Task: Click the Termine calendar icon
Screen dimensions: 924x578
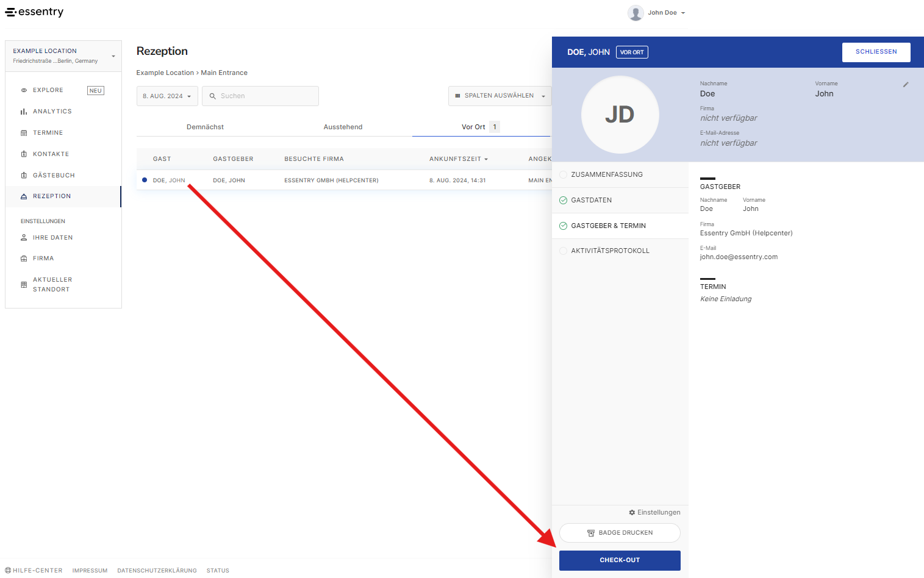Action: 24,133
